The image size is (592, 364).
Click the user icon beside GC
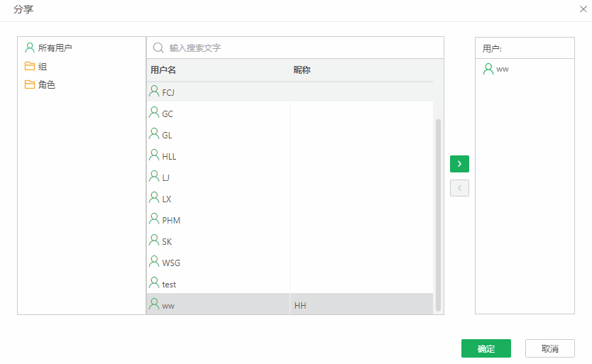[154, 112]
